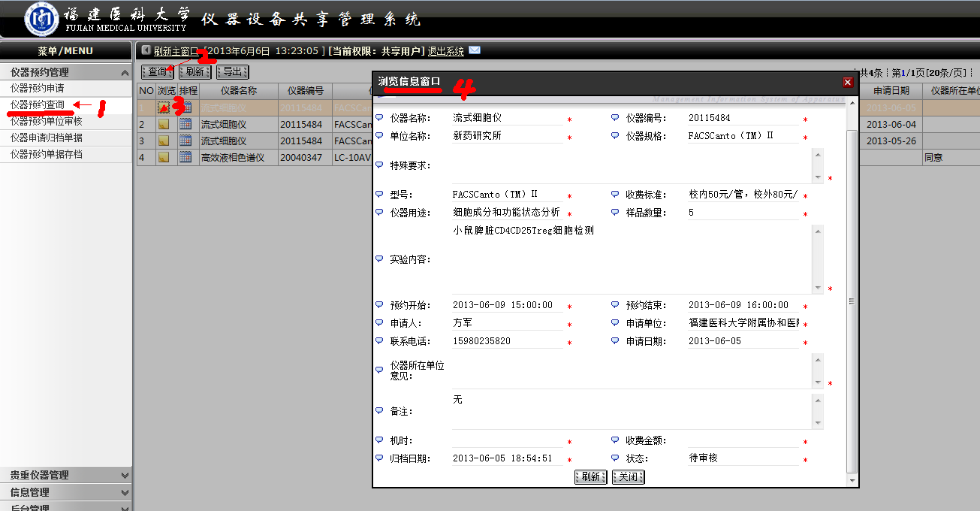Viewport: 980px width, 511px height.
Task: Open 仪器预约申请 in the left menu
Action: (x=37, y=89)
